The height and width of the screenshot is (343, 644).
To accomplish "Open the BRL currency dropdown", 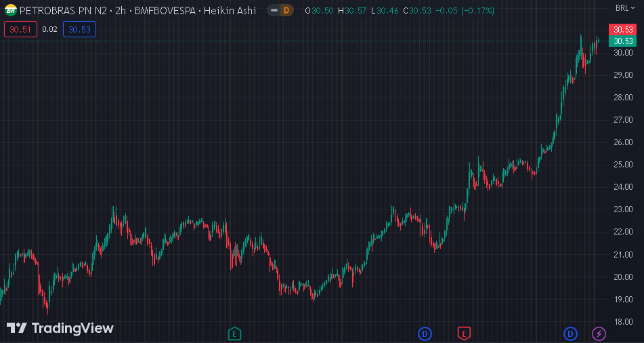I will 625,8.
